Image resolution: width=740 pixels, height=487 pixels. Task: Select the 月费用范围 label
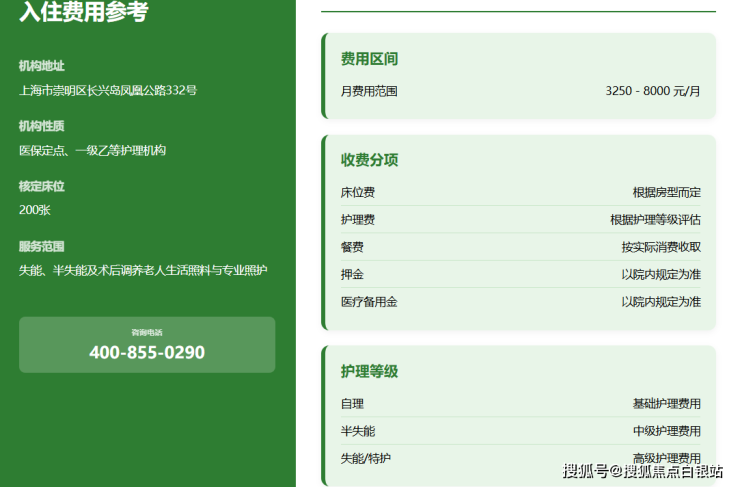369,91
